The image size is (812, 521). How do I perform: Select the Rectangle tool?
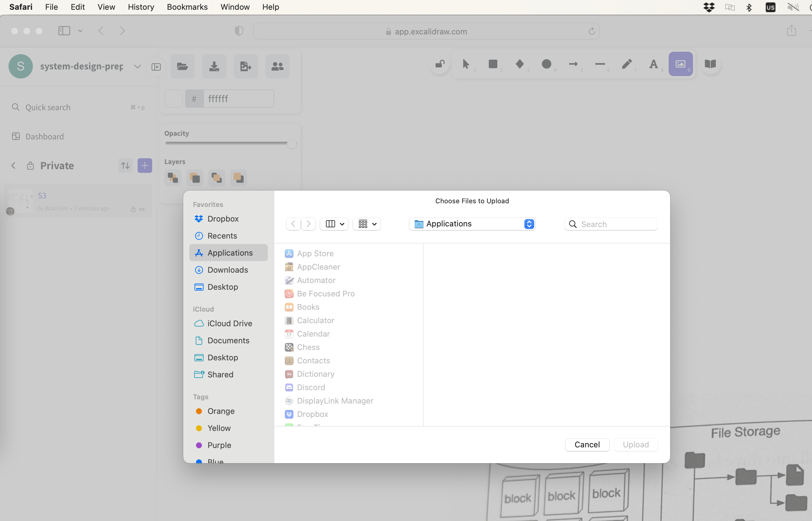point(493,64)
